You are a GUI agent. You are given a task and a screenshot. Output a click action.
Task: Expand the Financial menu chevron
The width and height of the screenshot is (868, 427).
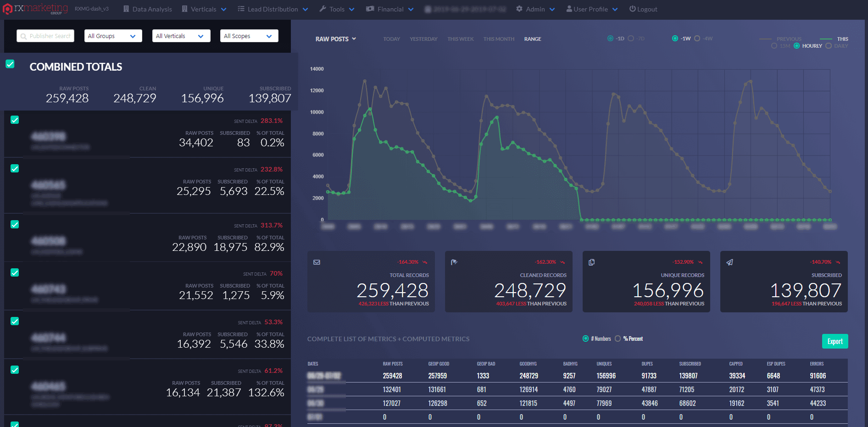411,10
